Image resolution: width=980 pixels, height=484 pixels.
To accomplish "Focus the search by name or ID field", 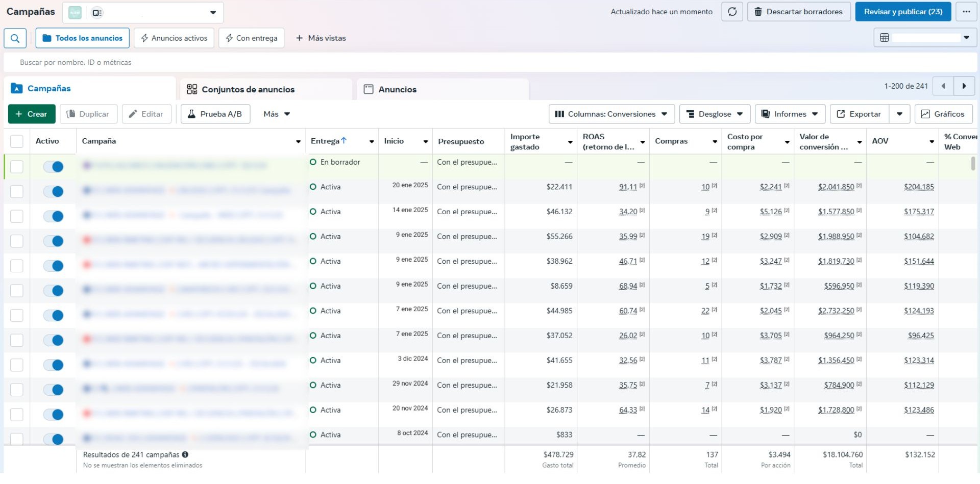I will point(306,62).
